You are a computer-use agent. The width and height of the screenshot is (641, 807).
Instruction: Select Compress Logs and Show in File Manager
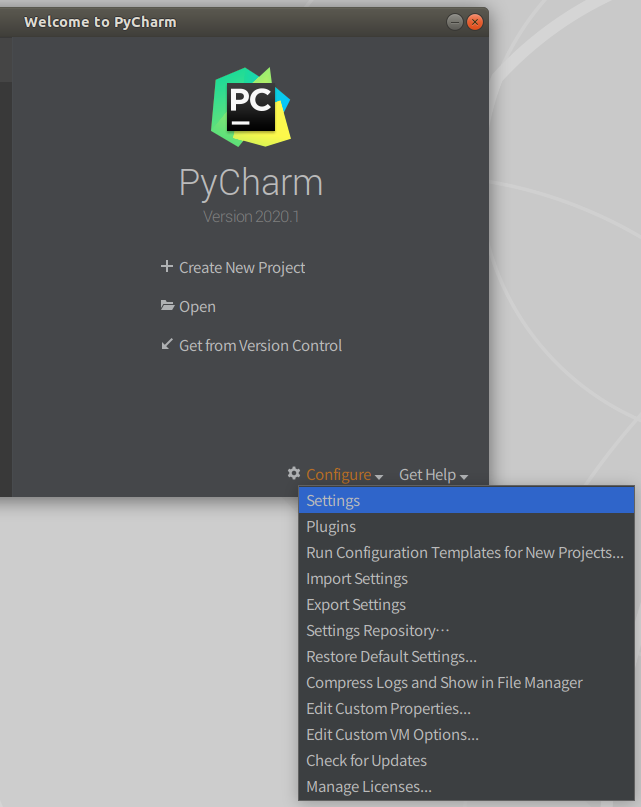click(x=466, y=682)
